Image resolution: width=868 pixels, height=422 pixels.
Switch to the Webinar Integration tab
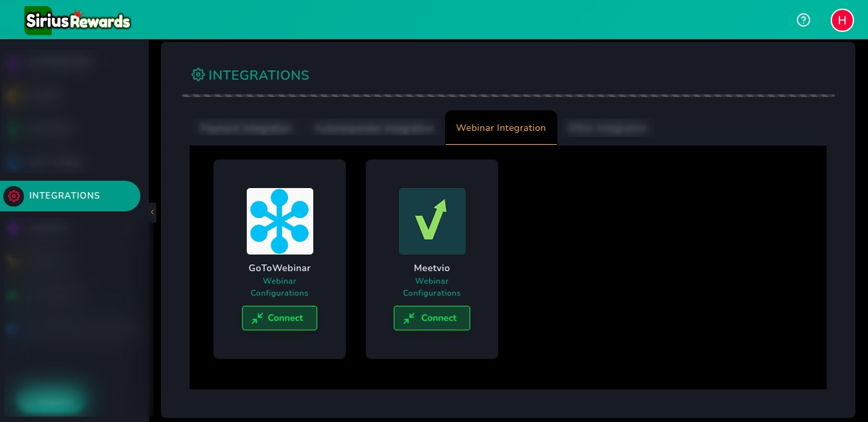click(501, 128)
